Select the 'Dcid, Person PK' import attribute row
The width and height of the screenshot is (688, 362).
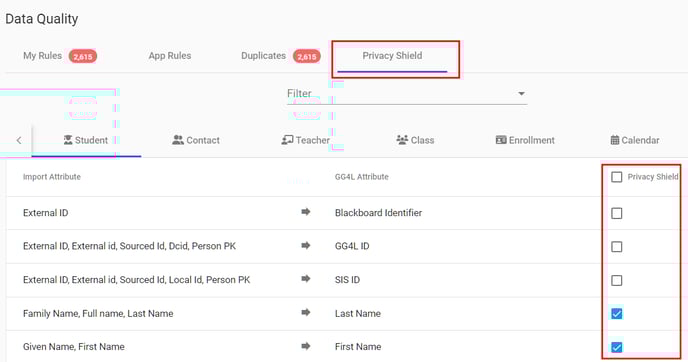point(129,246)
